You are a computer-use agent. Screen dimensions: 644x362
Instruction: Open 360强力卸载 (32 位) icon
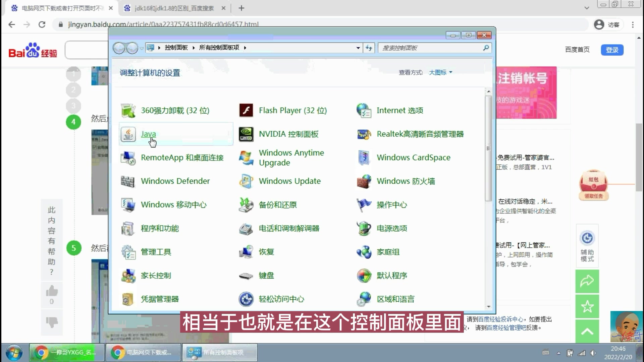coord(128,111)
